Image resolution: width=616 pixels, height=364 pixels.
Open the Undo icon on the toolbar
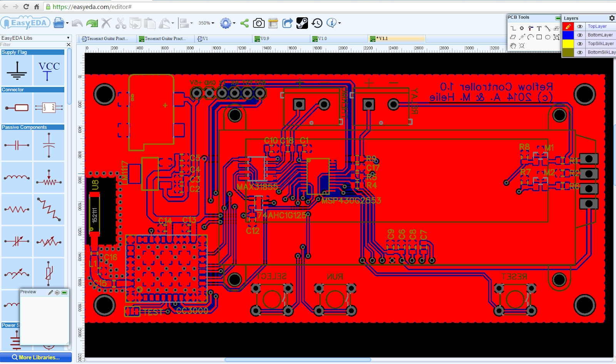pos(77,23)
